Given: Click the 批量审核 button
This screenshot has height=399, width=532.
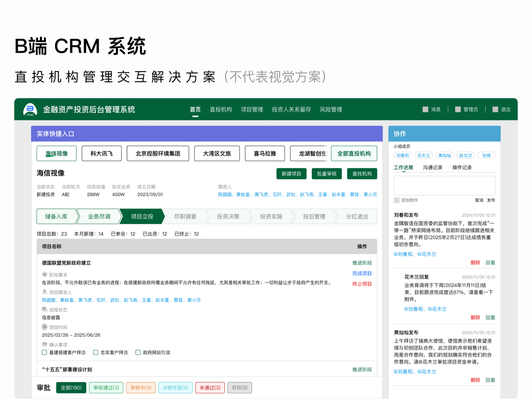Looking at the screenshot, I should pyautogui.click(x=327, y=174).
